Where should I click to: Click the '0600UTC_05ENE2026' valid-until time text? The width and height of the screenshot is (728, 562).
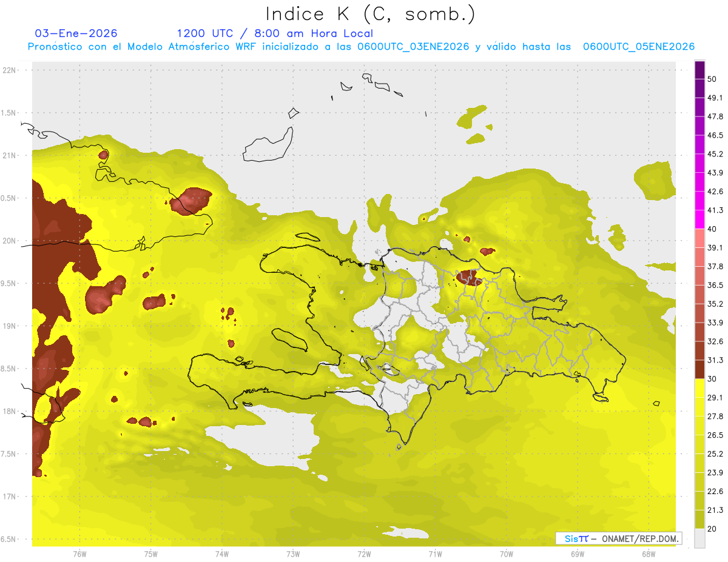pos(639,47)
